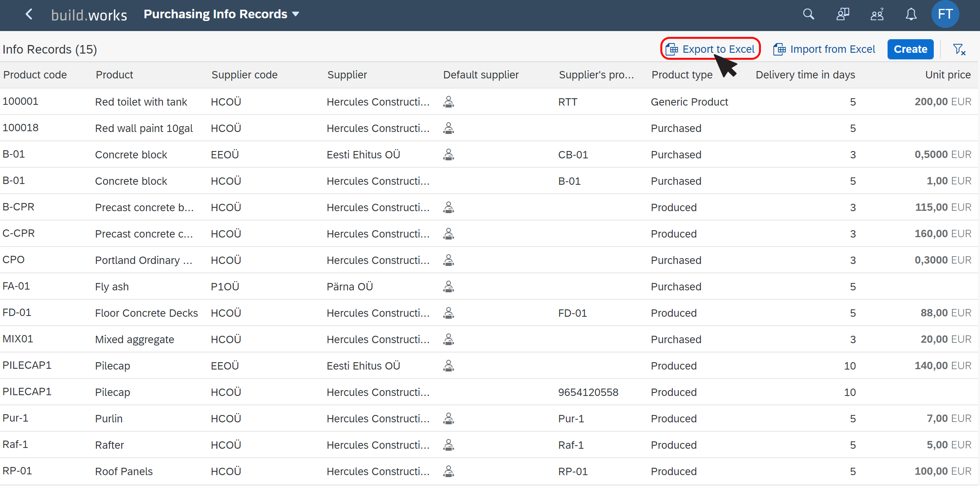The width and height of the screenshot is (980, 486).
Task: Open the chat assistant icon in header
Action: [842, 14]
